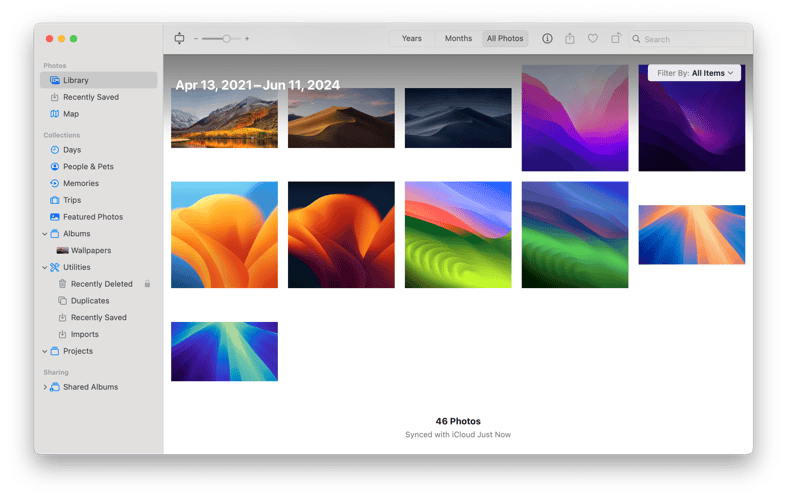The image size is (787, 499).
Task: Click the aspect ratio zoom toggle icon
Action: [x=179, y=39]
